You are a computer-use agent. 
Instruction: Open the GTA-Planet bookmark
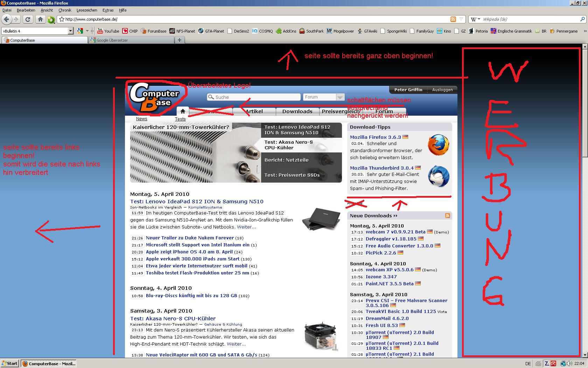point(211,31)
